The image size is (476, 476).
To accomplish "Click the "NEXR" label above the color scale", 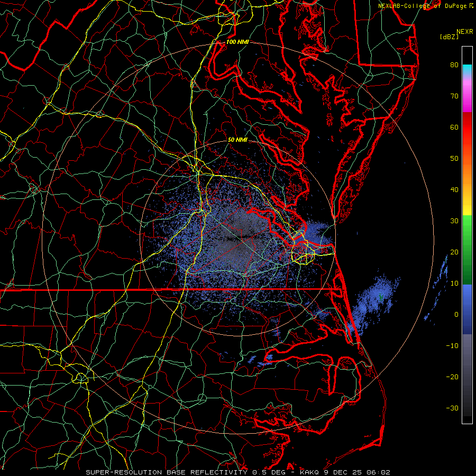I will point(464,32).
